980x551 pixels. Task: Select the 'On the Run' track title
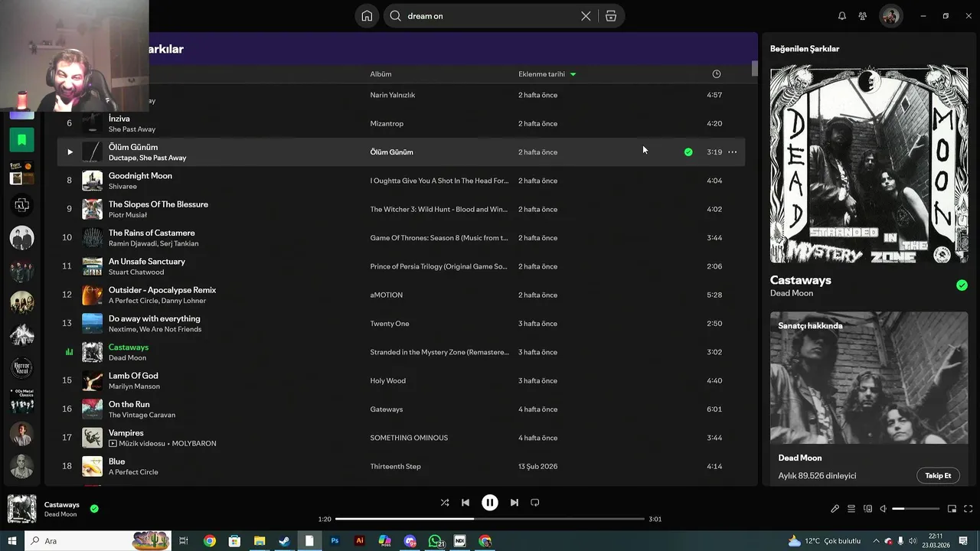point(129,405)
